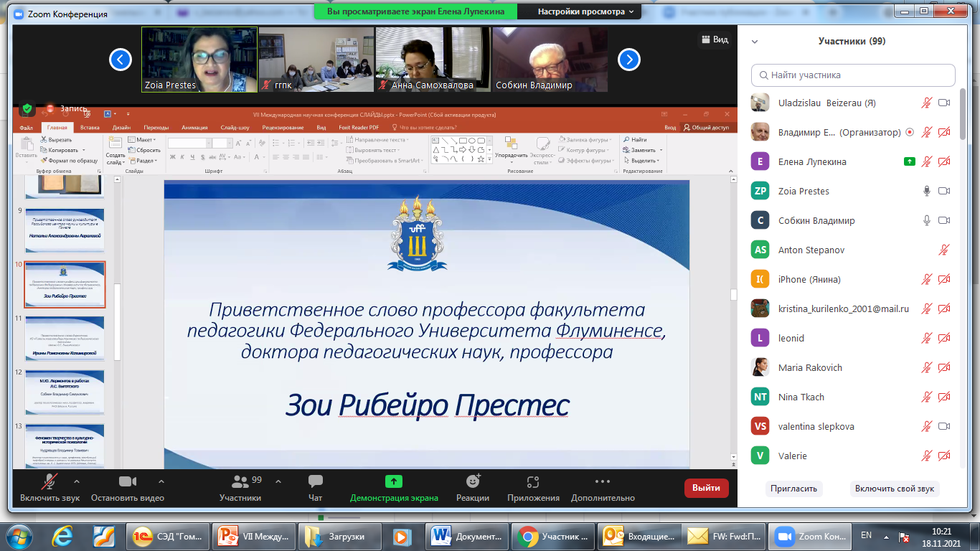Stop video with Остановить видео
Screen dimensions: 980x551
click(x=127, y=488)
